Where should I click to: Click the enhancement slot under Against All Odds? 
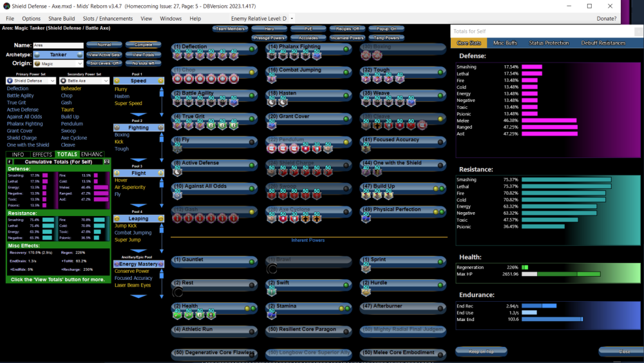177,195
